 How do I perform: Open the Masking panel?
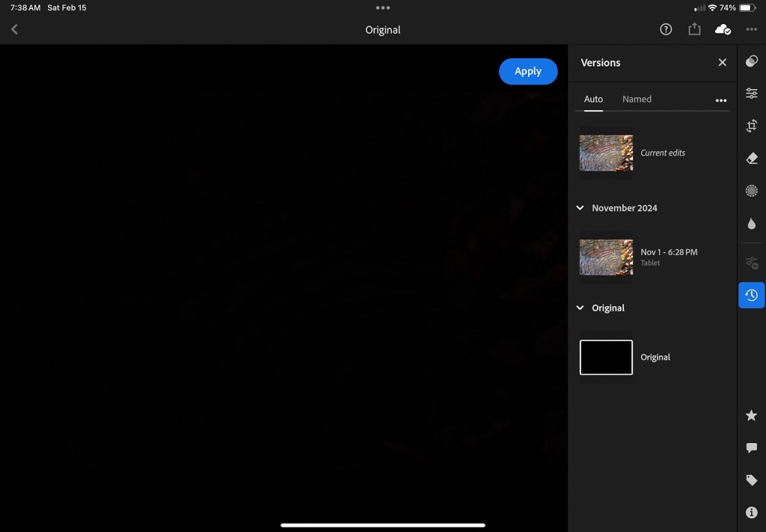752,191
